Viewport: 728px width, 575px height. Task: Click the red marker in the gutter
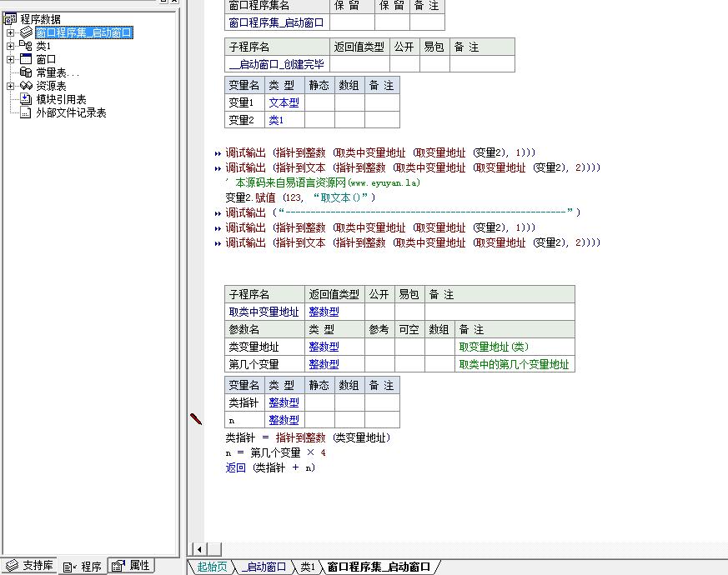click(197, 419)
